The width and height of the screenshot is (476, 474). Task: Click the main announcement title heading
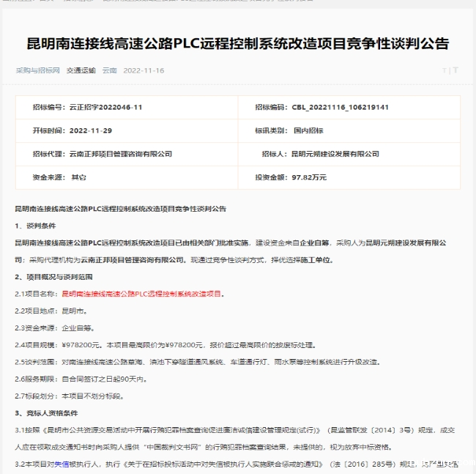coord(237,43)
